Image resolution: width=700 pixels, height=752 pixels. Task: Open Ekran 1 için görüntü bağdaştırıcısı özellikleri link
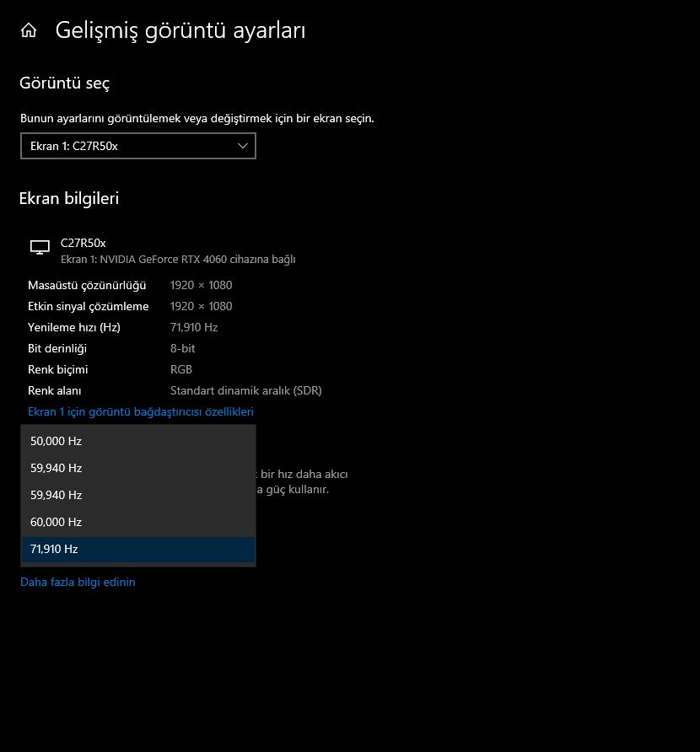pyautogui.click(x=141, y=412)
